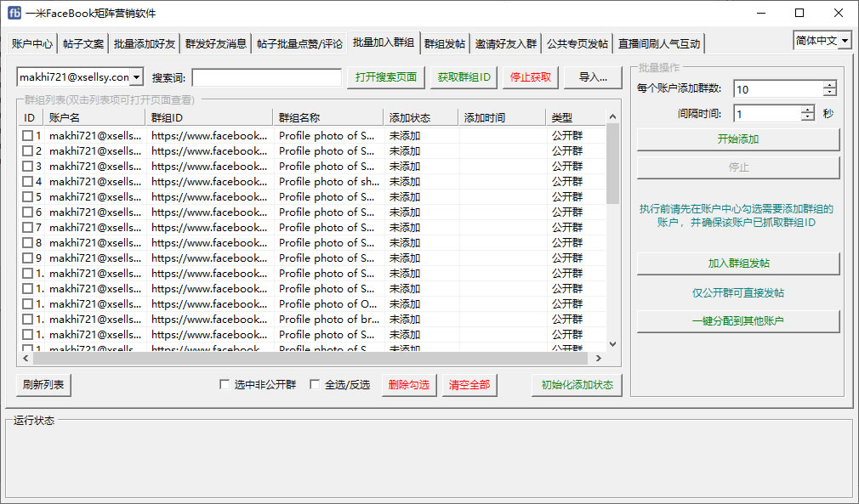The width and height of the screenshot is (859, 504).
Task: Open the 公共专页发帖 tab
Action: click(577, 44)
